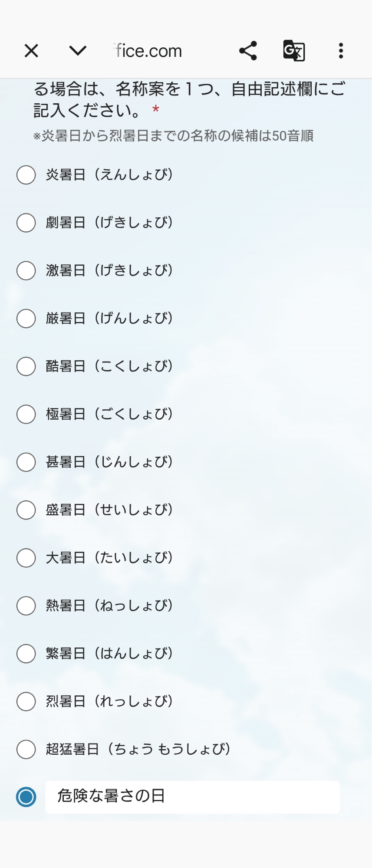Choose 繁暑日（はんしょび） option
Image resolution: width=372 pixels, height=868 pixels.
(x=26, y=654)
